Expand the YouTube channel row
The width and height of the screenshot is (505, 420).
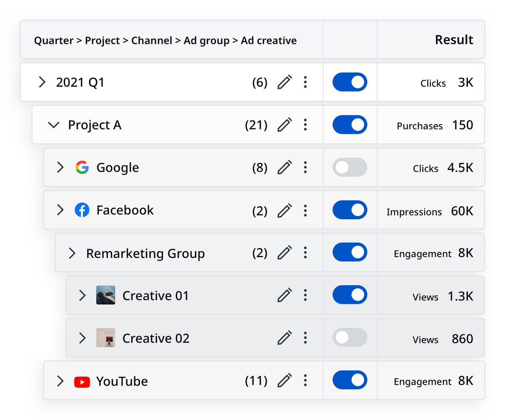[x=61, y=381]
